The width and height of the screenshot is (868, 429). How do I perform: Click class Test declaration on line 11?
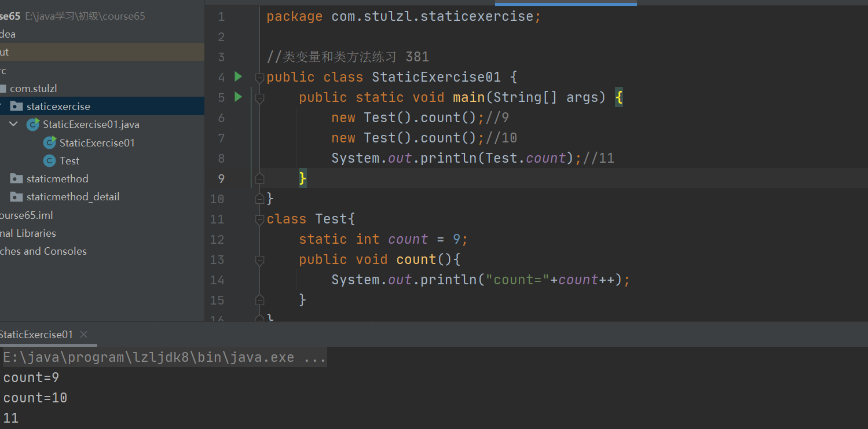click(x=310, y=219)
